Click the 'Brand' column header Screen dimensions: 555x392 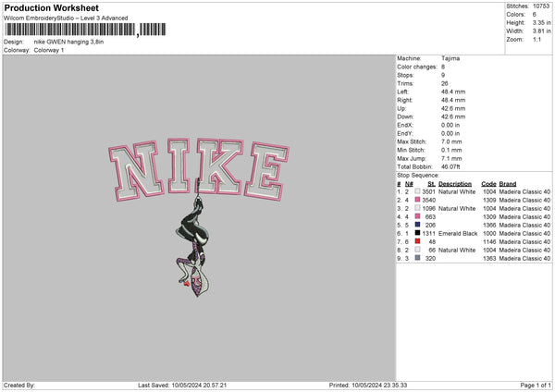click(508, 184)
